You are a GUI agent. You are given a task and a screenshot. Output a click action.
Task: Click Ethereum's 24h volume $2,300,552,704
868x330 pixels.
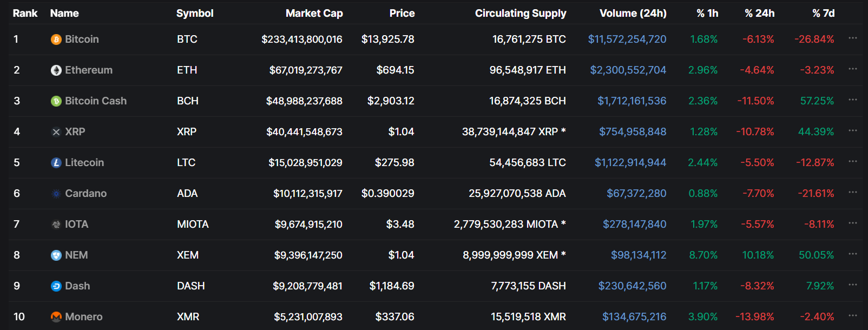pyautogui.click(x=628, y=70)
